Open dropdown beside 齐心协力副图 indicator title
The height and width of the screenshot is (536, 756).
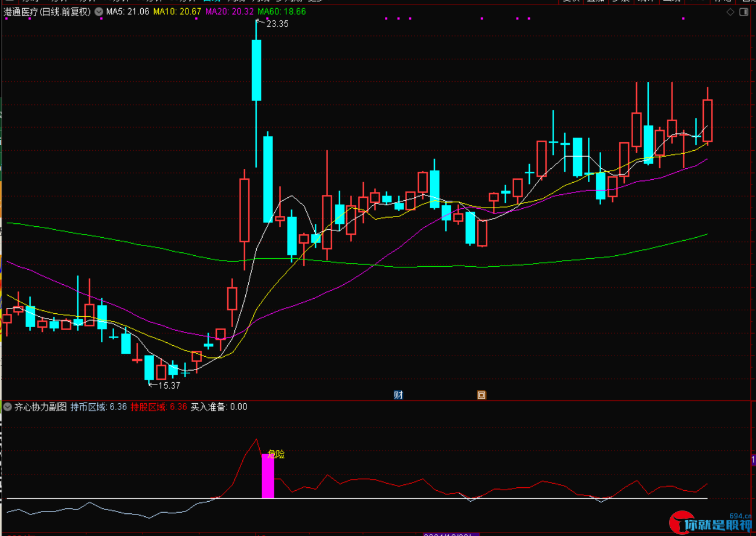[7, 407]
